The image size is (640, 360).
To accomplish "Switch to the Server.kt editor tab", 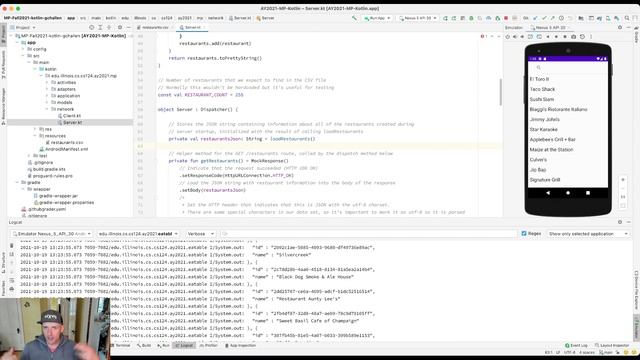I will point(193,27).
